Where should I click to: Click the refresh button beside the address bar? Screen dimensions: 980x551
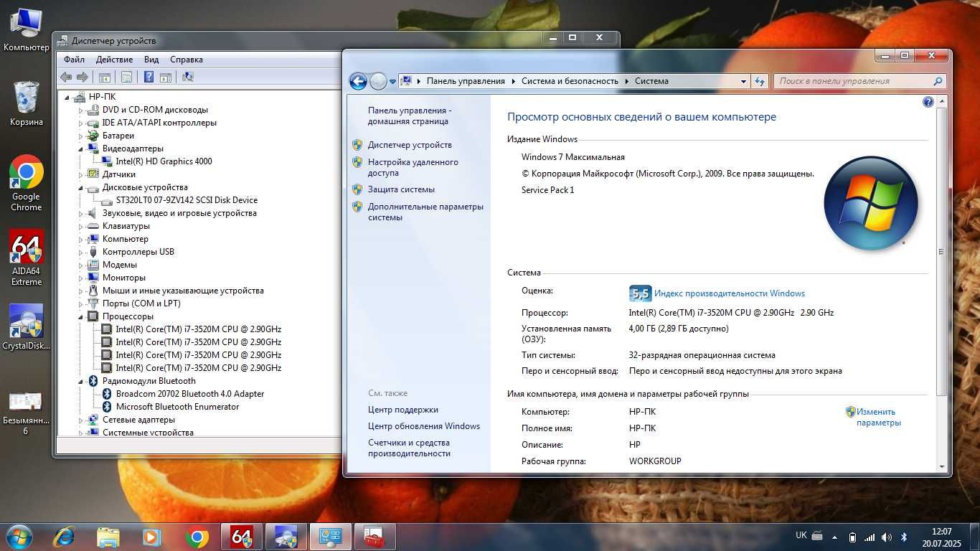760,81
